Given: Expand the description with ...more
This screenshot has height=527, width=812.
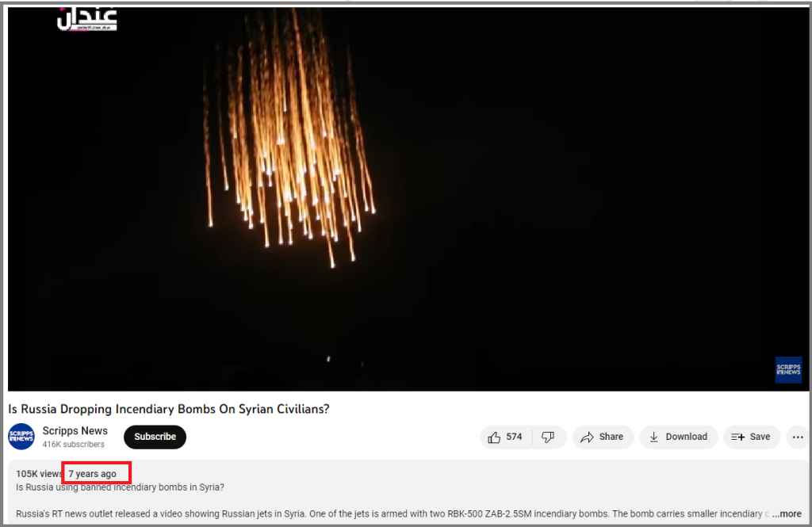Looking at the screenshot, I should coord(787,514).
